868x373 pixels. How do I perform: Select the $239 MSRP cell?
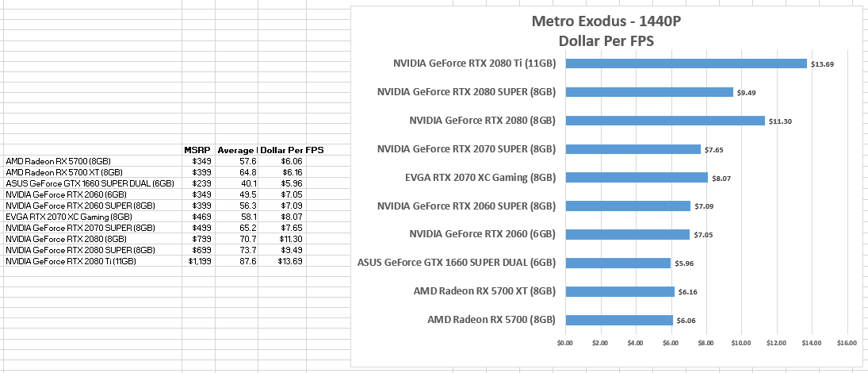(x=199, y=183)
